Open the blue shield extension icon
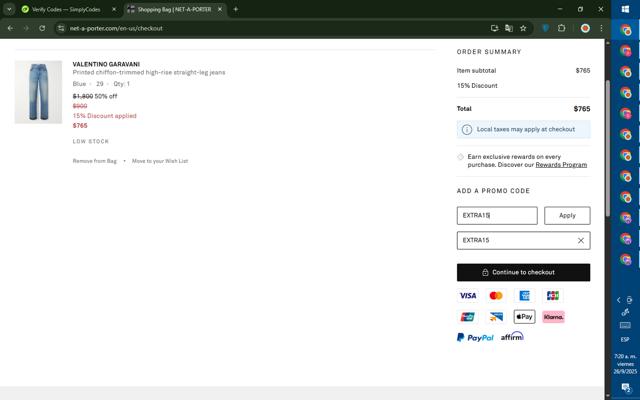Viewport: 640px width, 400px height. [545, 28]
